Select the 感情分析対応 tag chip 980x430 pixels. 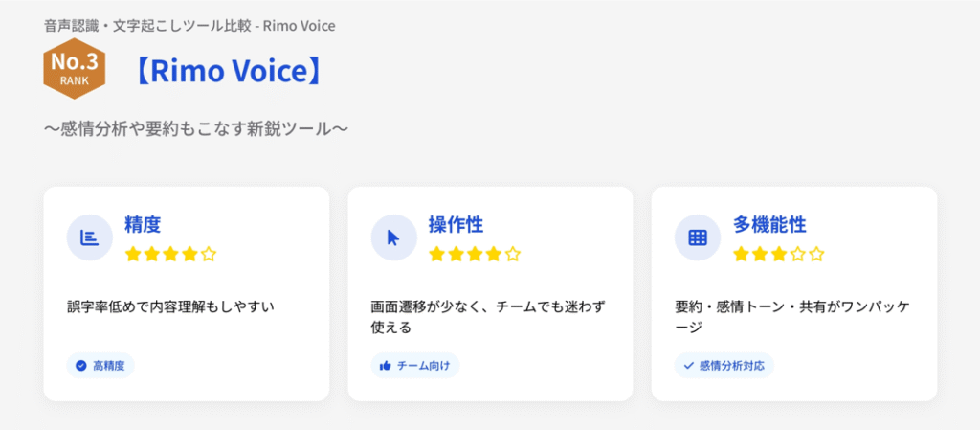click(724, 366)
